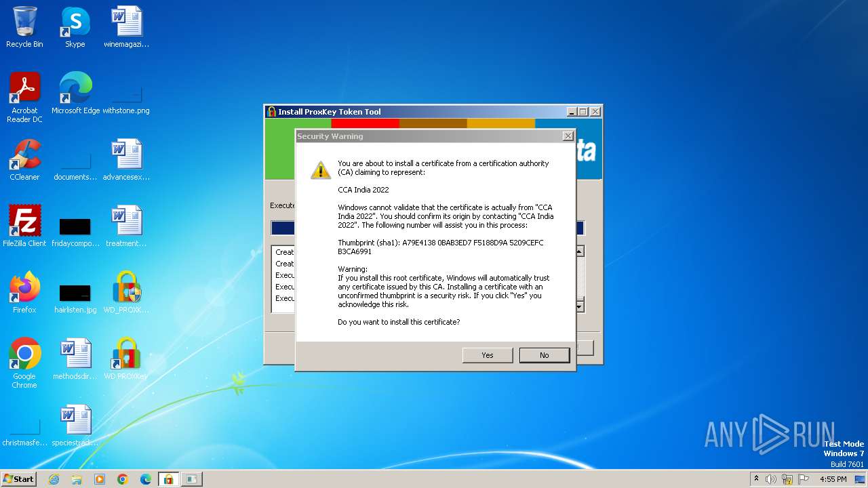This screenshot has height=488, width=868.
Task: Open Firefox desktop shortcut
Action: point(24,292)
